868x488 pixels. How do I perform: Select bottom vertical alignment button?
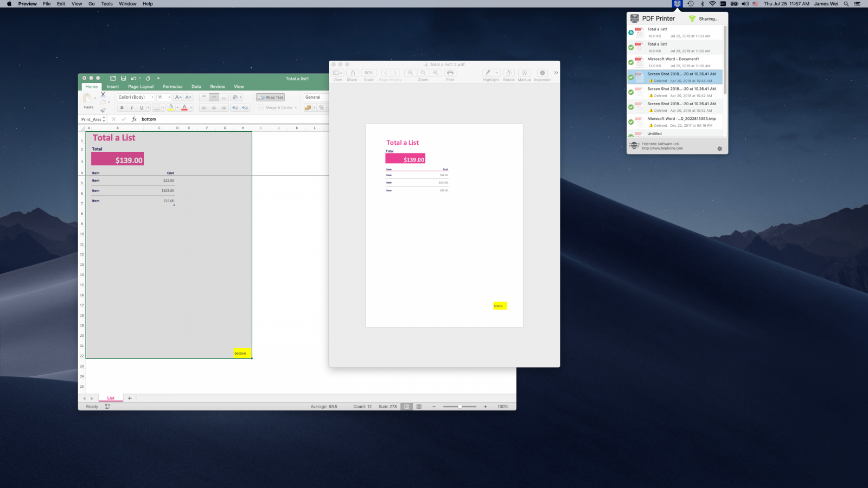[224, 97]
